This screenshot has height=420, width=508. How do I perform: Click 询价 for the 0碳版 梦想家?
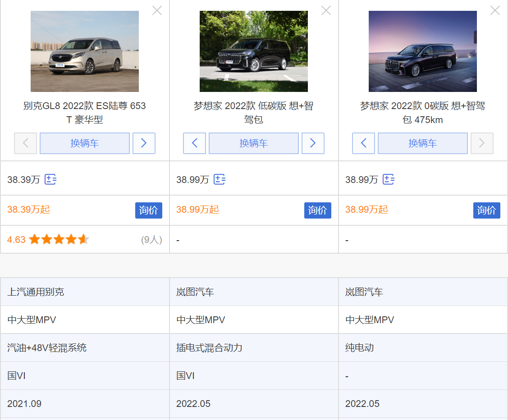486,210
